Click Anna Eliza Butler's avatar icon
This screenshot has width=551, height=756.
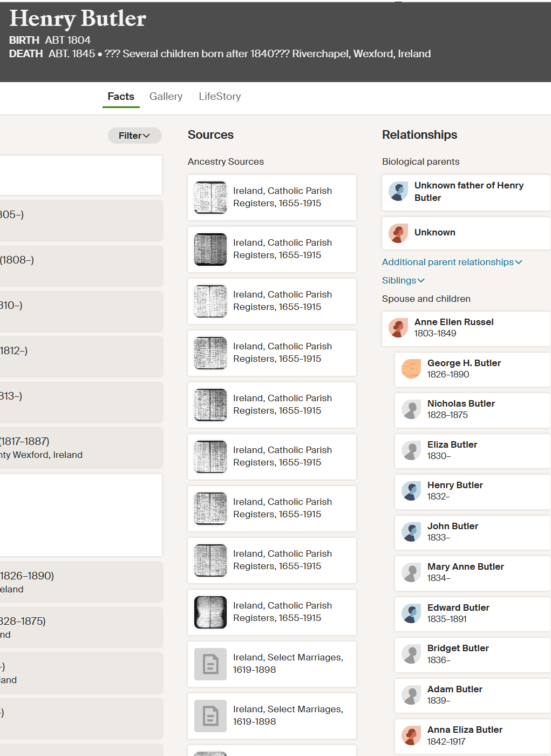pos(411,735)
